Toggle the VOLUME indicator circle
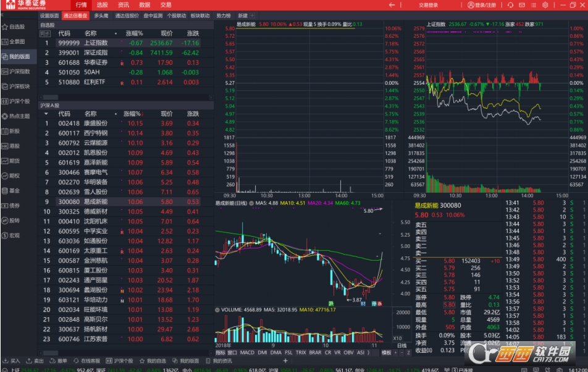 217,310
